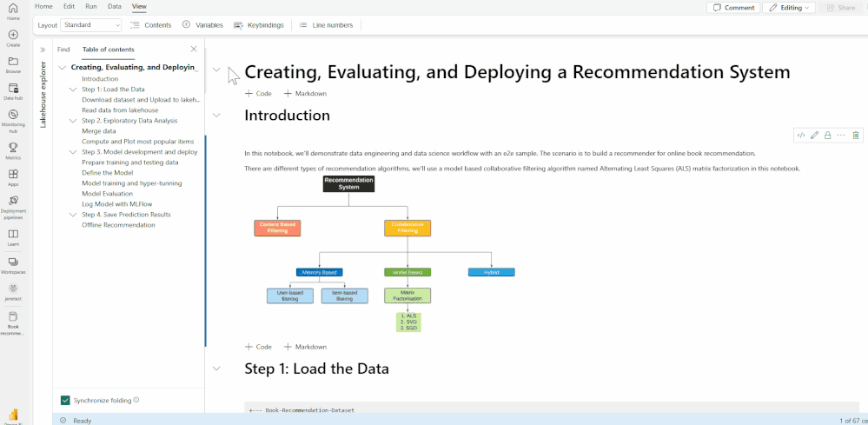Viewport: 868px width, 425px height.
Task: Click the edit pencil icon on cell toolbar
Action: click(x=814, y=135)
